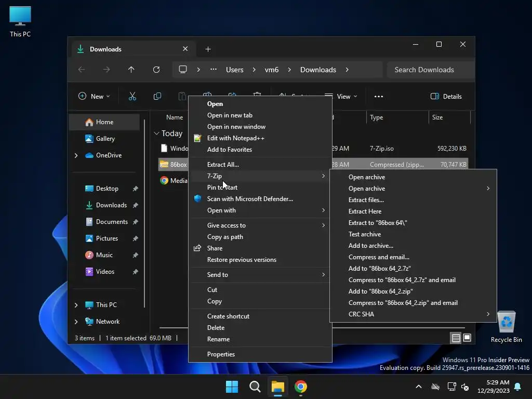Open Gallery in navigation pane
The height and width of the screenshot is (399, 532).
coord(105,139)
